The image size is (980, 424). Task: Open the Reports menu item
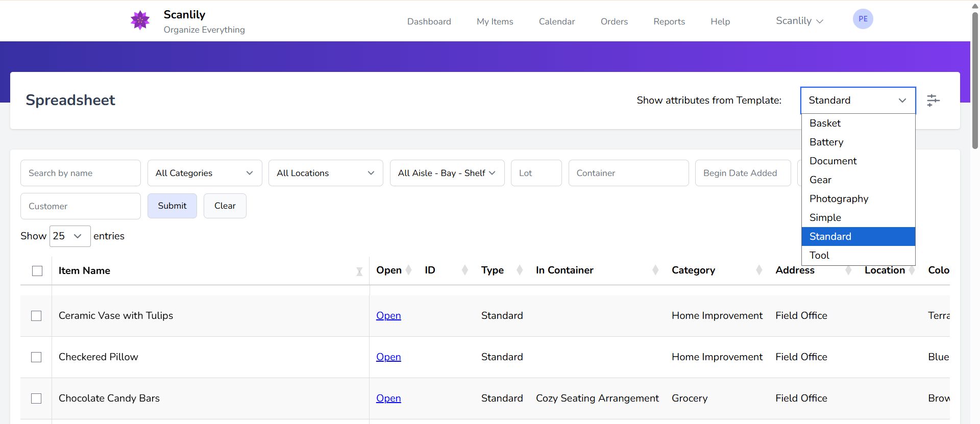pos(669,21)
